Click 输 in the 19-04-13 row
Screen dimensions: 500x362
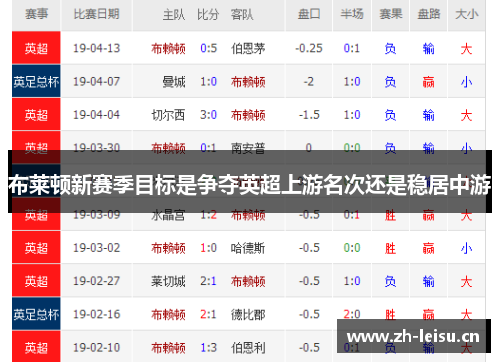click(429, 49)
